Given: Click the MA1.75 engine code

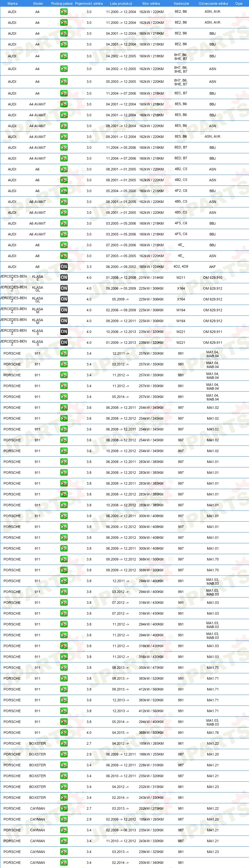Looking at the screenshot, I should pos(213,668).
